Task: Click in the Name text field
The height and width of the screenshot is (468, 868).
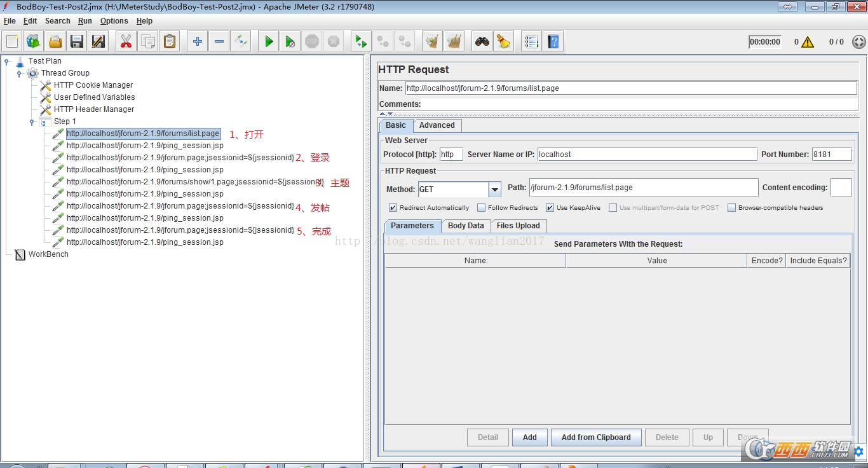Action: point(631,88)
